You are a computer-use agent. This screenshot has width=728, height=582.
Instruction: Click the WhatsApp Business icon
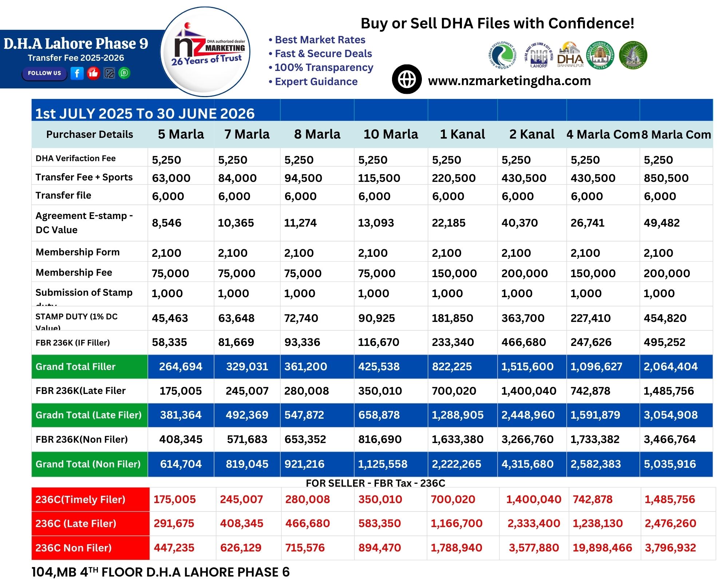(124, 73)
